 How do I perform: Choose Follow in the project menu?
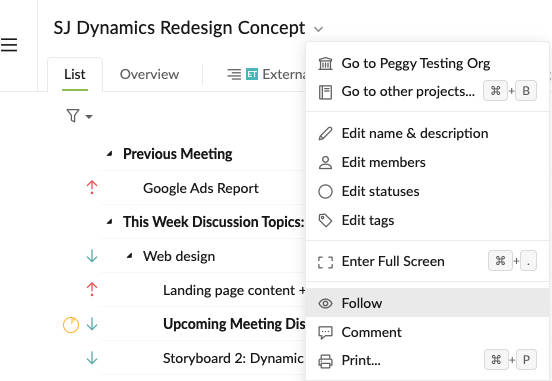click(x=427, y=303)
